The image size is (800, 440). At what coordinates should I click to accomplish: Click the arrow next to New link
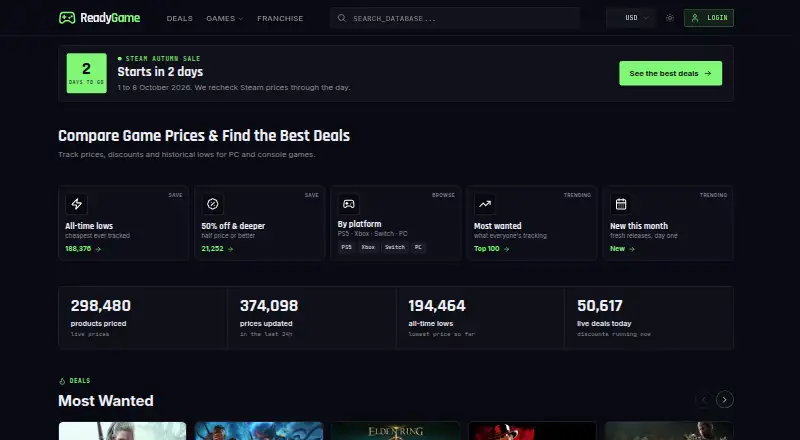pos(632,249)
